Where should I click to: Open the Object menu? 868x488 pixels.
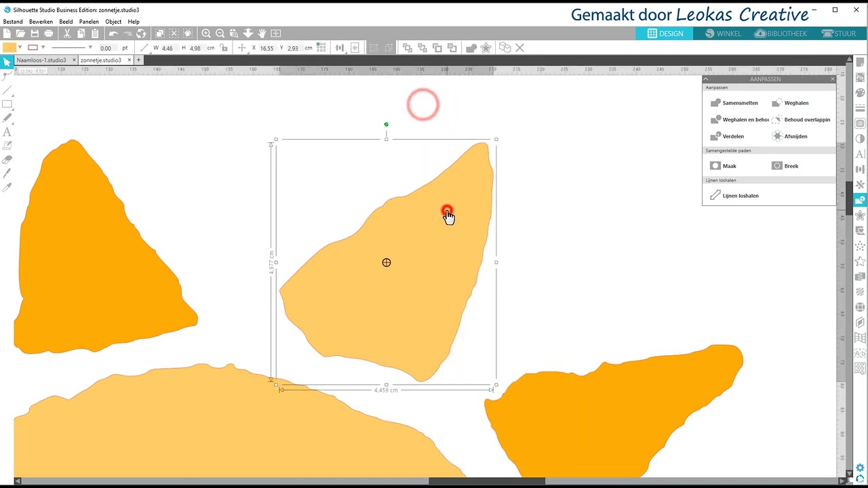point(113,22)
